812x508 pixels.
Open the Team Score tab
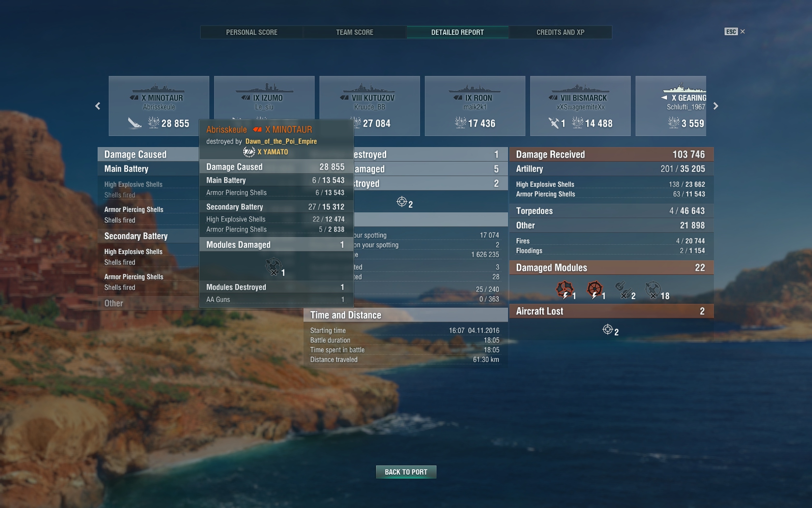coord(355,32)
